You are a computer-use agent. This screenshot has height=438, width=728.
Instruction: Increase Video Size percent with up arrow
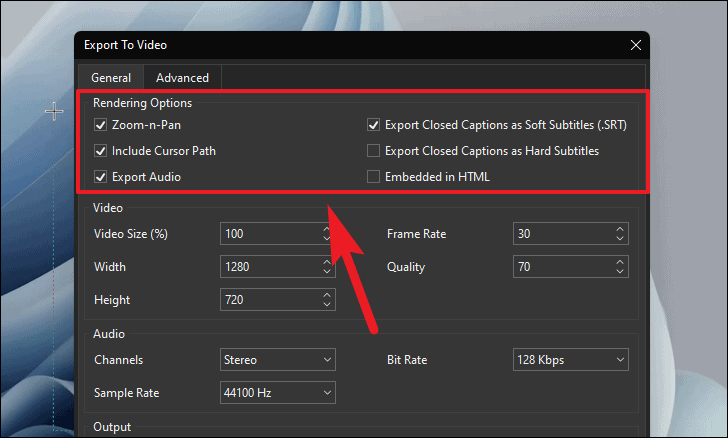click(x=327, y=229)
